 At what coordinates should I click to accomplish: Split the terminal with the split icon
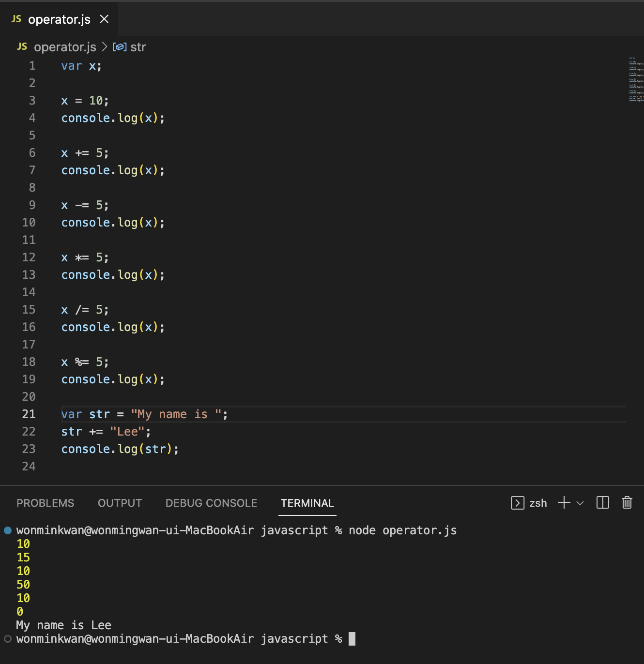(603, 502)
